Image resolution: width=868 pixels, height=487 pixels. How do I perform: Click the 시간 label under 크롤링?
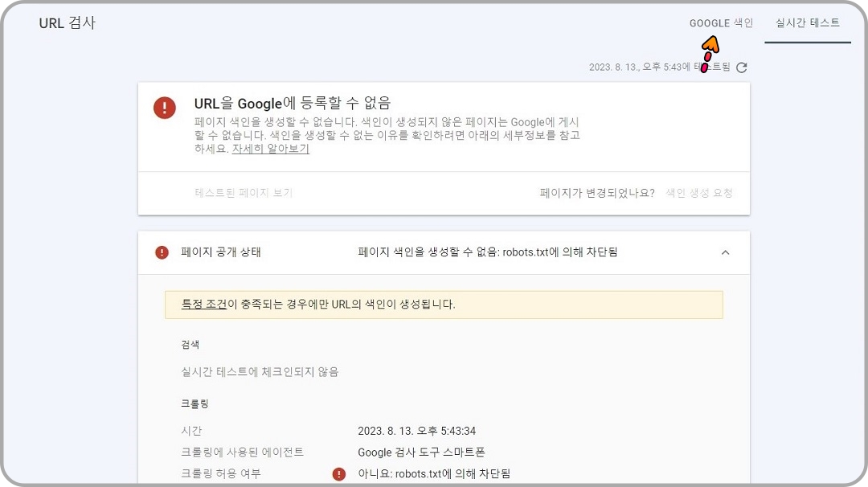point(191,431)
